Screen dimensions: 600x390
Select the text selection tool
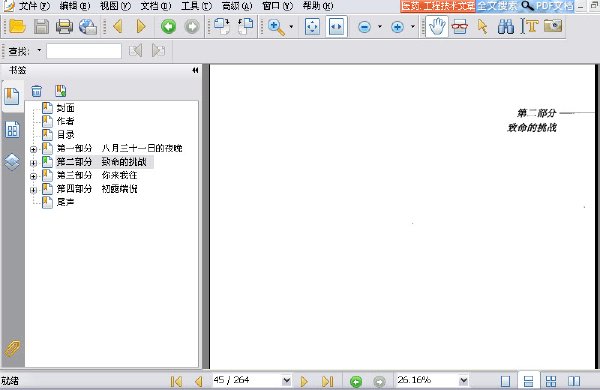pos(529,27)
